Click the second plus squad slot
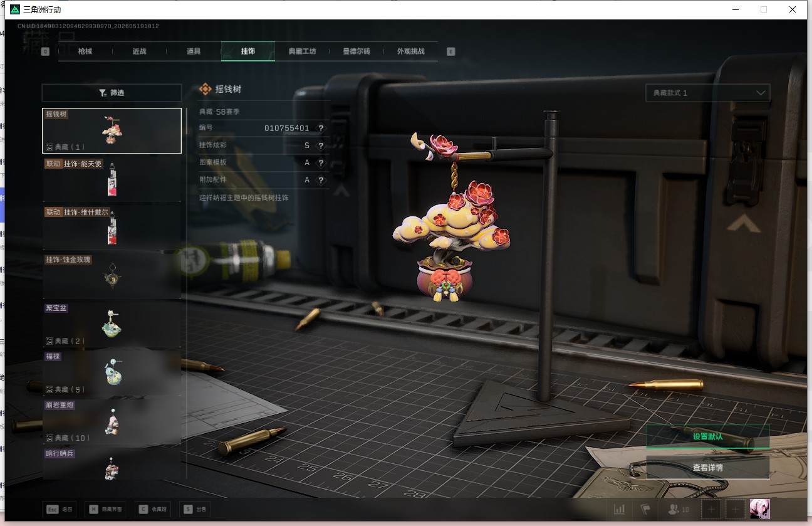812x526 pixels. pyautogui.click(x=736, y=510)
